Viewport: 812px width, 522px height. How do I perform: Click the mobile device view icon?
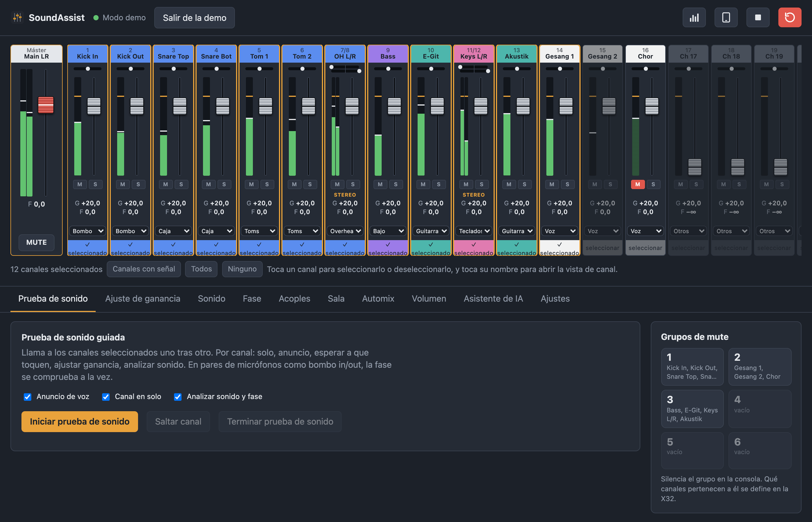726,17
